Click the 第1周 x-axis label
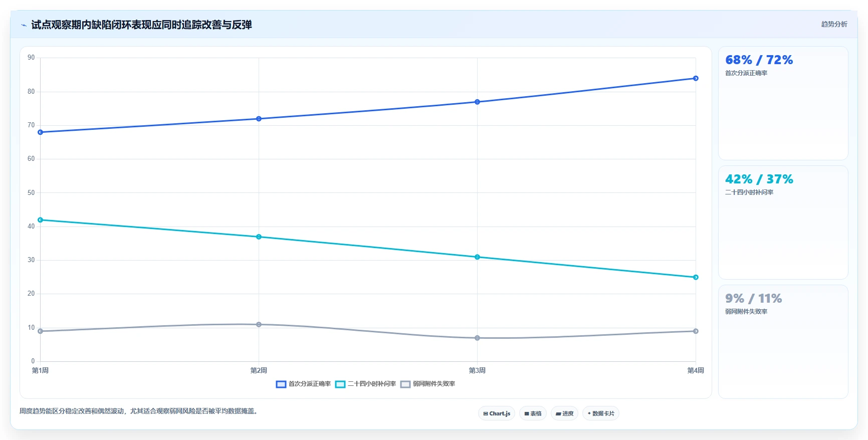Viewport: 868px width, 440px height. pos(40,370)
